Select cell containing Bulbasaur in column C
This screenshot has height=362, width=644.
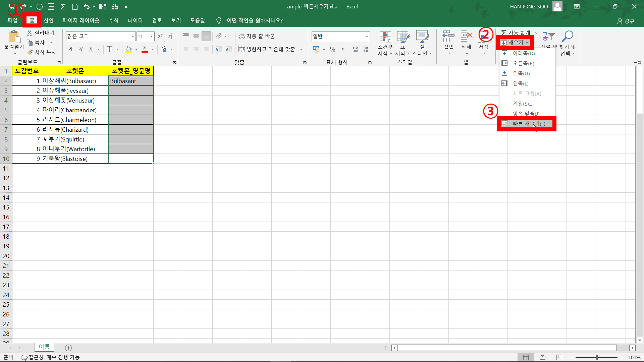(131, 81)
